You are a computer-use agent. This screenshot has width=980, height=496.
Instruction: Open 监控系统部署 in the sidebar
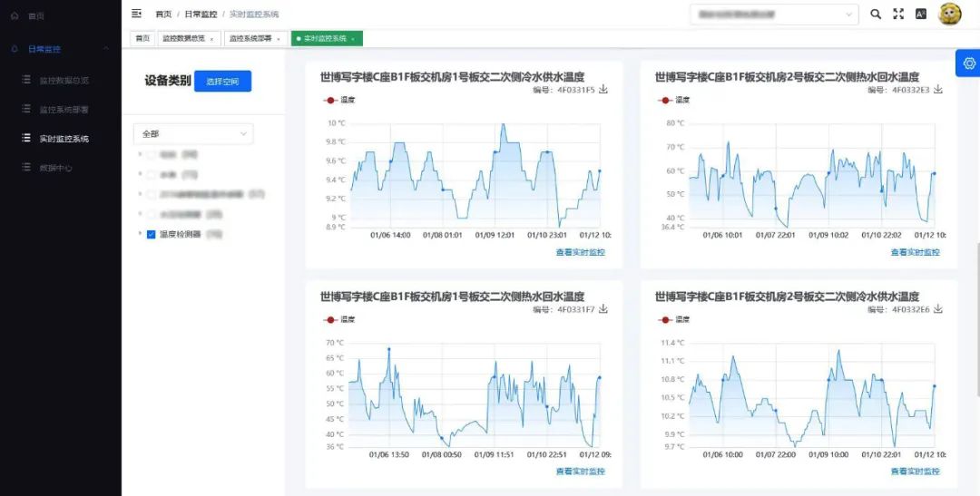pos(64,110)
